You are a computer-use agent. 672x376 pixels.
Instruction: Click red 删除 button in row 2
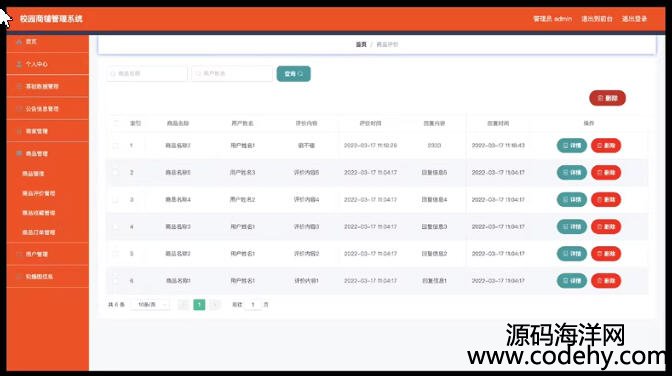[x=606, y=172]
